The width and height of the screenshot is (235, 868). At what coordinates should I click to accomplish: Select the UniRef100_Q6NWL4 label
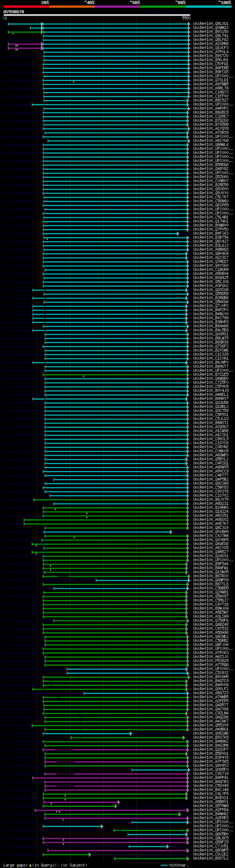(x=211, y=144)
